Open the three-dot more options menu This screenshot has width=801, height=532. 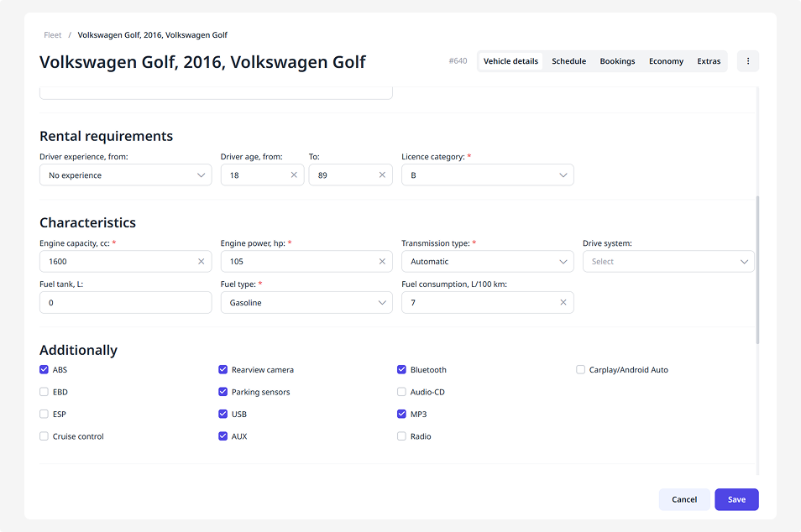(747, 61)
